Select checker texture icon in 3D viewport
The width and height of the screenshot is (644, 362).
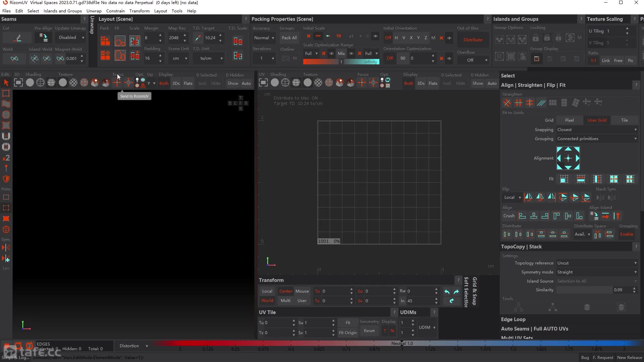point(73,82)
